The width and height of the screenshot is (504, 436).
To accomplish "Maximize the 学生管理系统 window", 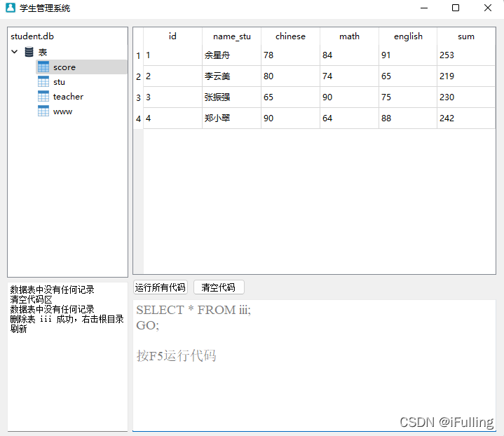I will coord(456,8).
